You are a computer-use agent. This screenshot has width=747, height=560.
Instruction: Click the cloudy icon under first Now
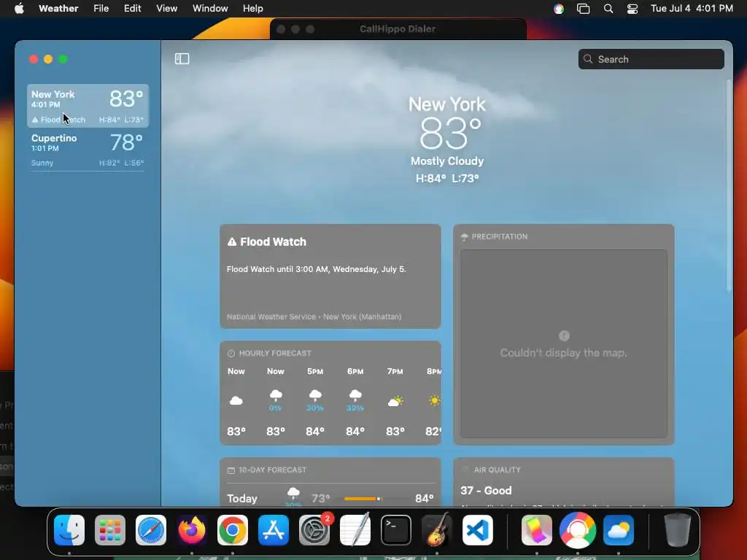tap(236, 400)
